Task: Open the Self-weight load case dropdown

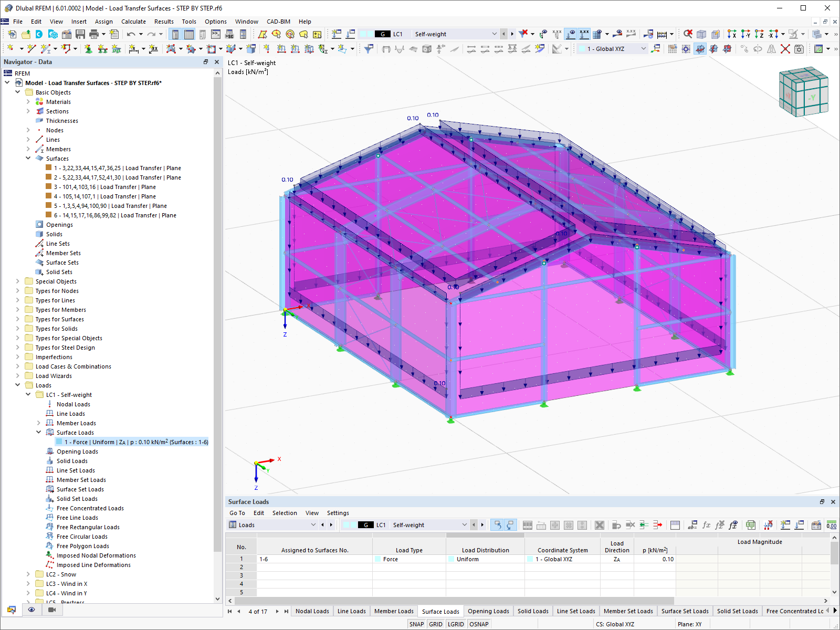Action: click(x=455, y=34)
